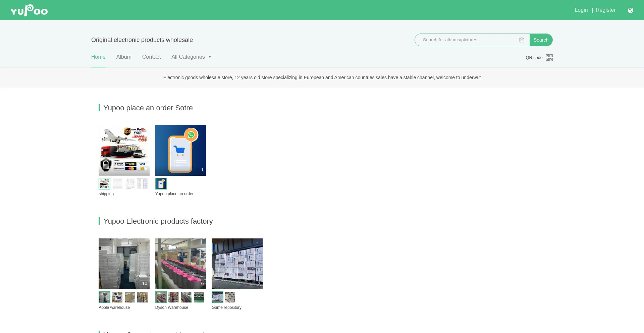644x333 pixels.
Task: Click the Login link
Action: tap(581, 10)
